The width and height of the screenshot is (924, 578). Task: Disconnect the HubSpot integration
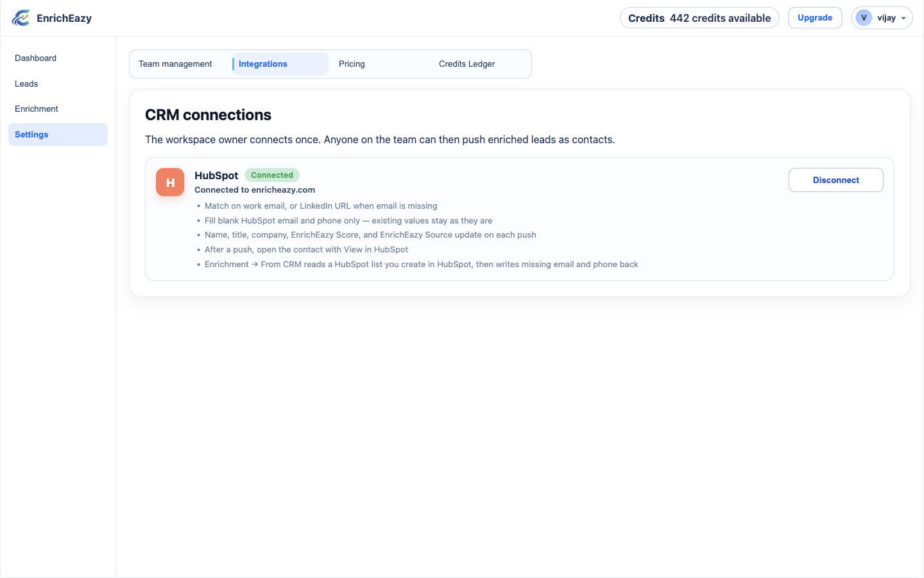pyautogui.click(x=836, y=180)
